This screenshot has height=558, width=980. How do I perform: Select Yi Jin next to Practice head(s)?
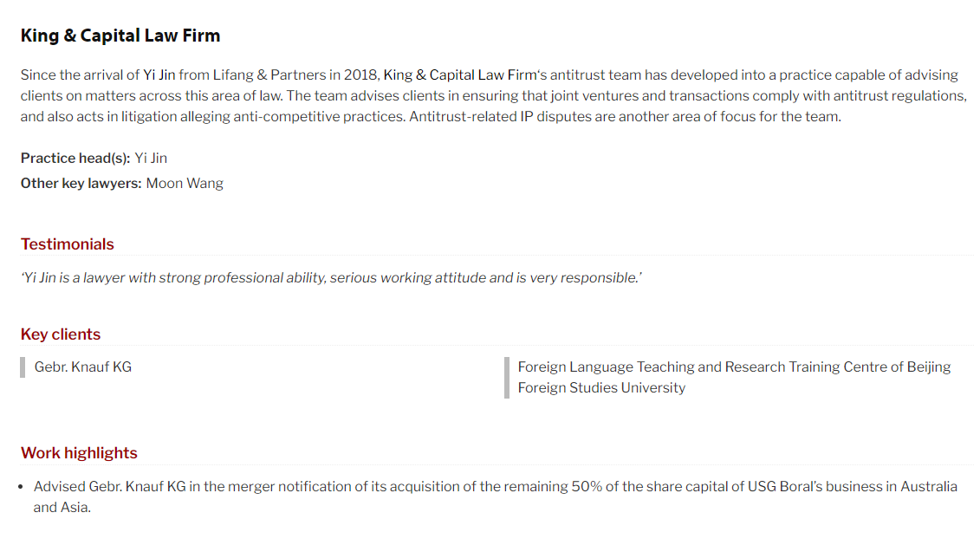(x=152, y=158)
